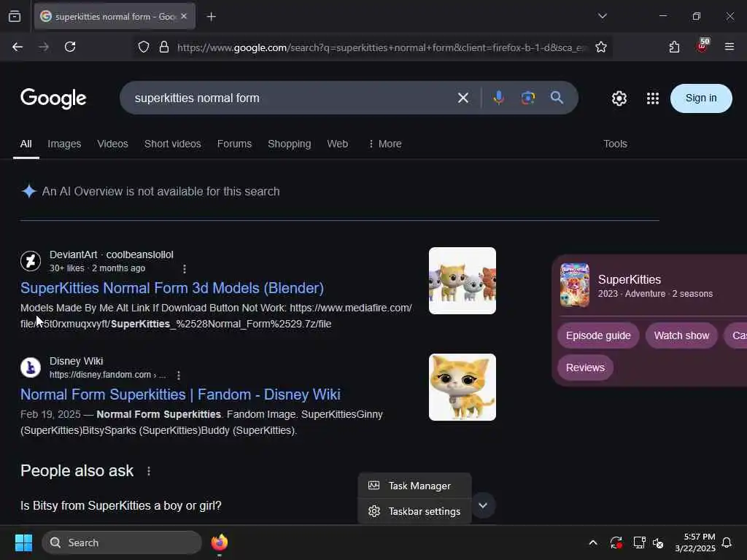View site security padlock info

(164, 47)
